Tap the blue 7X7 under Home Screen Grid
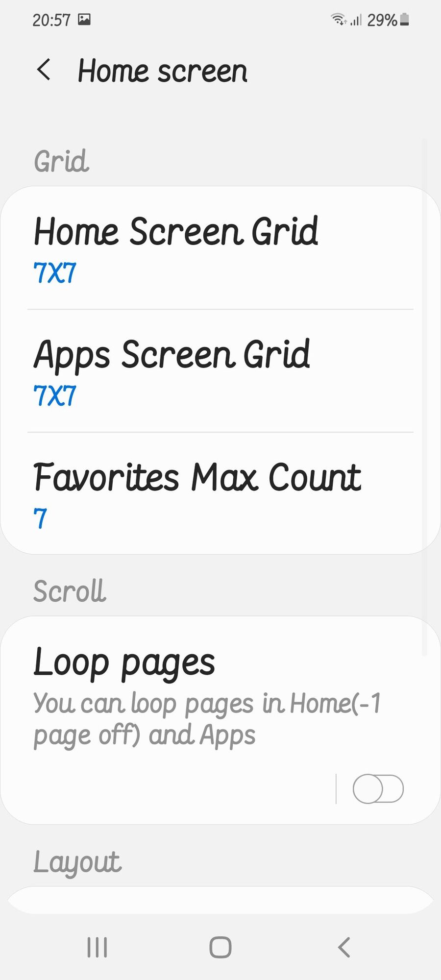Screen dimensions: 441x980 pos(55,273)
